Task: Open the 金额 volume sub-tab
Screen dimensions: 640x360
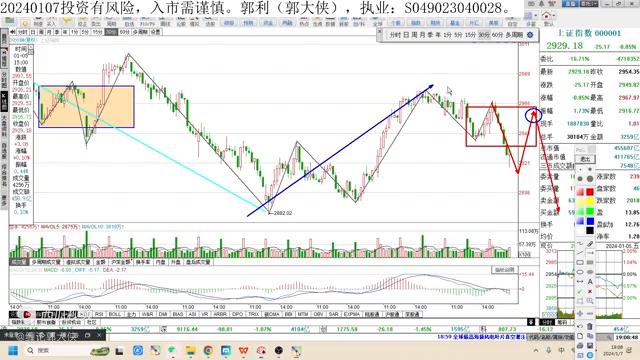Action: coord(100,262)
